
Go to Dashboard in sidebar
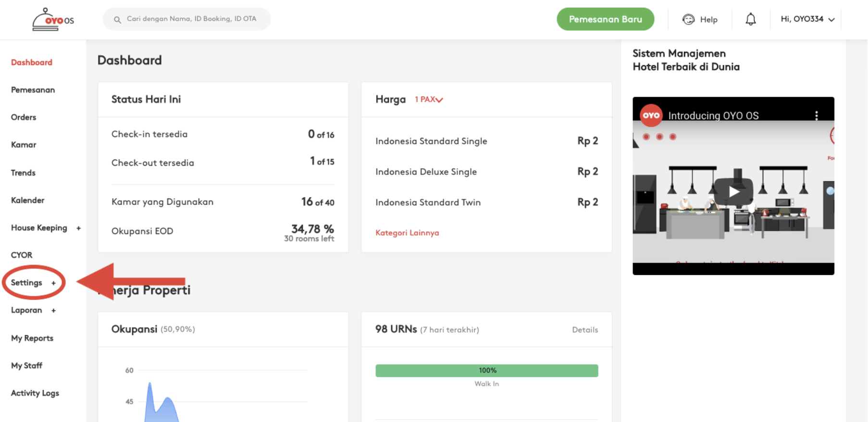click(x=32, y=62)
